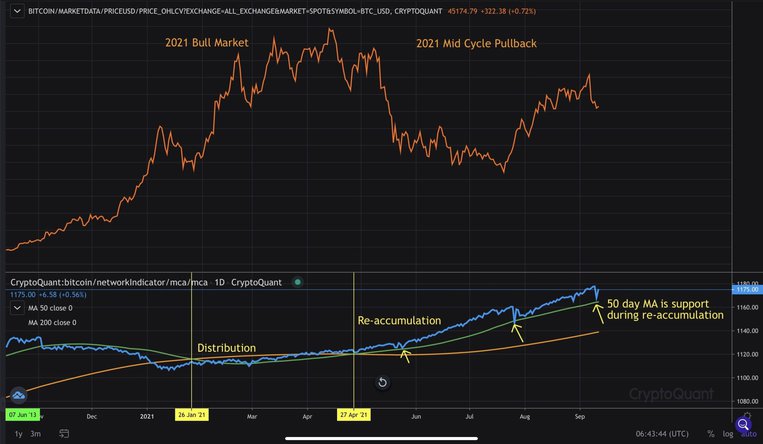Image resolution: width=763 pixels, height=444 pixels.
Task: Open timezone menu at 06:43:44 (UTC)
Action: pyautogui.click(x=662, y=434)
